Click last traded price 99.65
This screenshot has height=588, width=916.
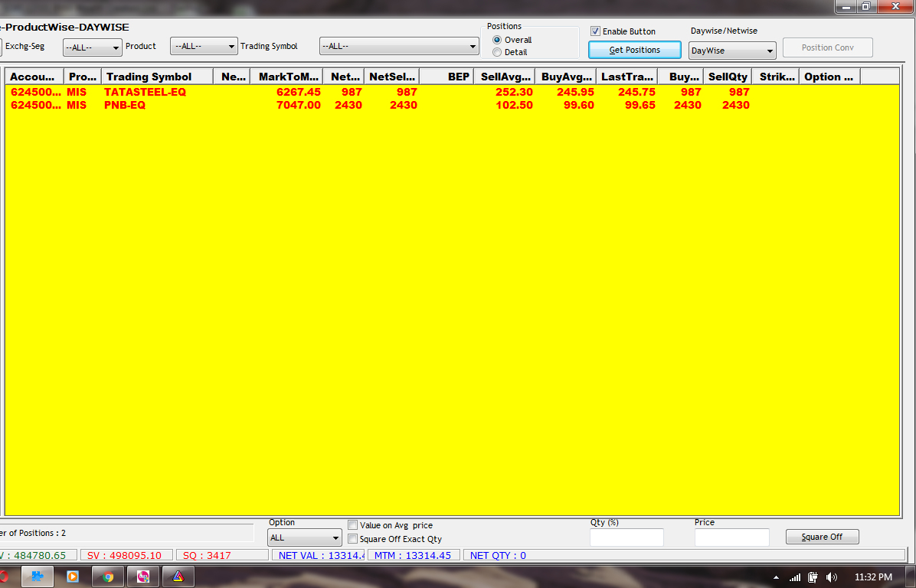(640, 105)
